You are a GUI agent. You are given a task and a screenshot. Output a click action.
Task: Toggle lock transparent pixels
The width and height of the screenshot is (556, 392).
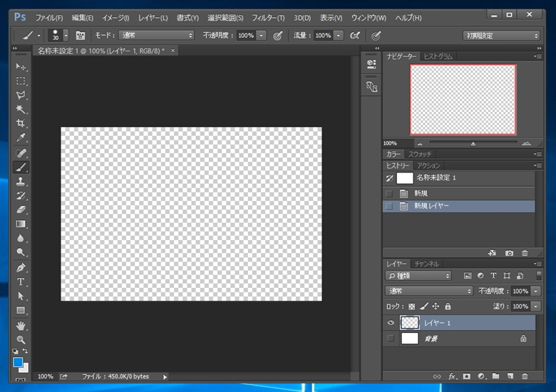tap(412, 306)
